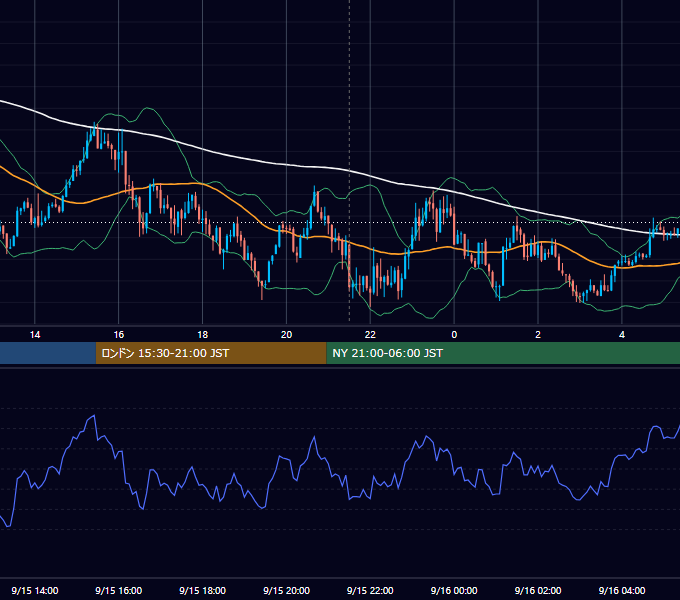
Task: Click the 9/15 18:00 date label
Action: click(203, 590)
